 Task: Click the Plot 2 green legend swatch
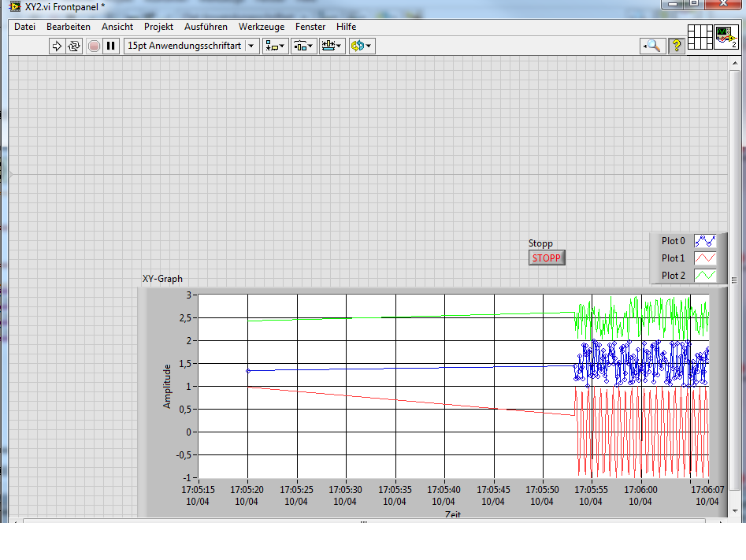click(705, 276)
